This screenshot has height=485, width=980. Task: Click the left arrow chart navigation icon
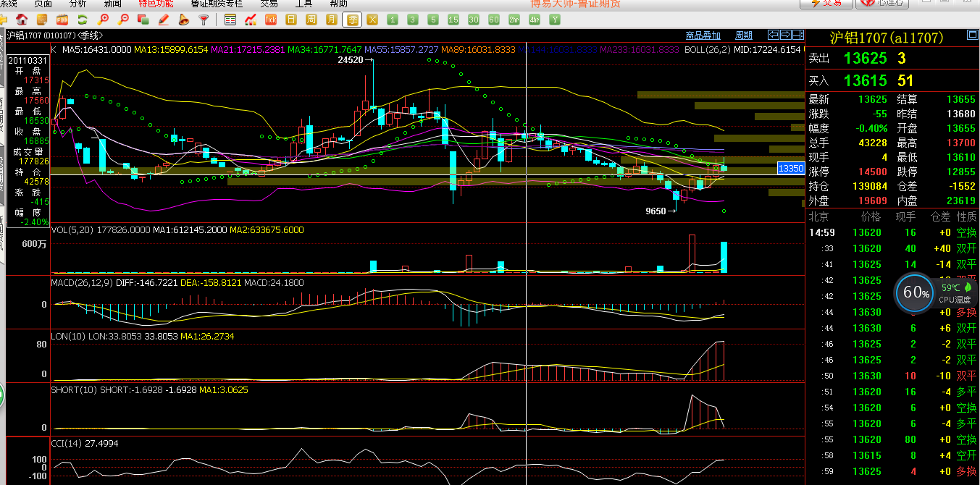(774, 35)
